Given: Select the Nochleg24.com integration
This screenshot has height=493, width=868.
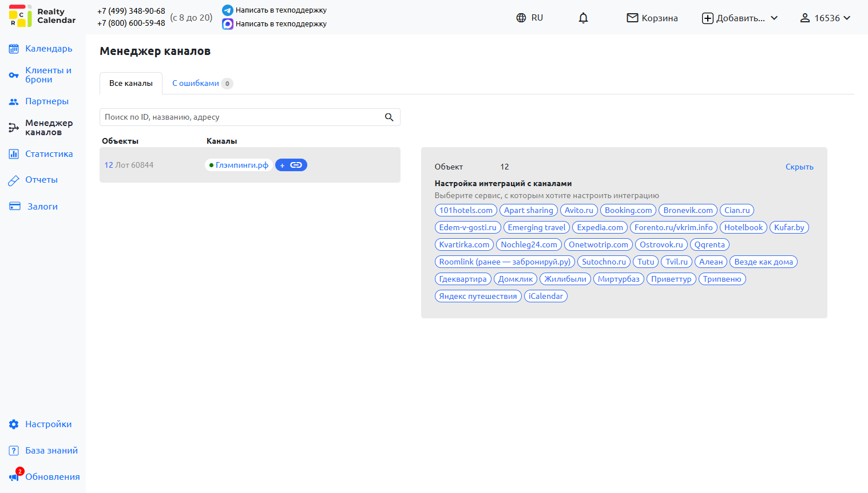Looking at the screenshot, I should [529, 244].
